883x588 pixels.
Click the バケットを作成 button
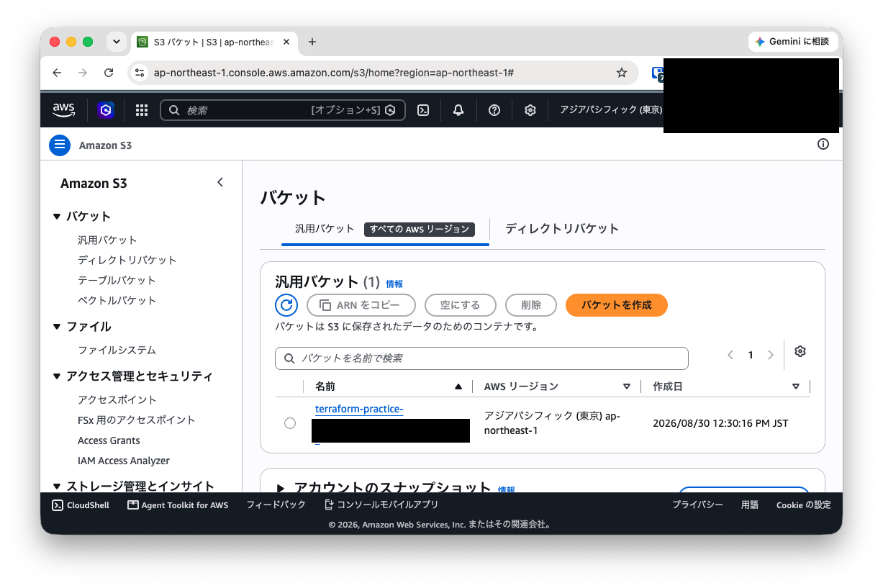(617, 305)
